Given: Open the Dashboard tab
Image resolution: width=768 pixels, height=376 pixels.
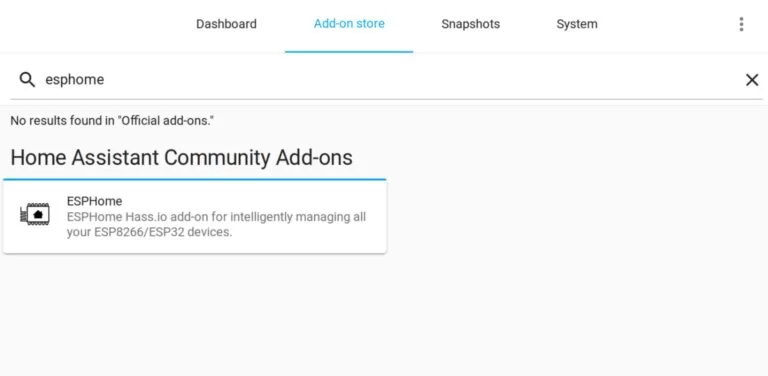Looking at the screenshot, I should tap(226, 24).
